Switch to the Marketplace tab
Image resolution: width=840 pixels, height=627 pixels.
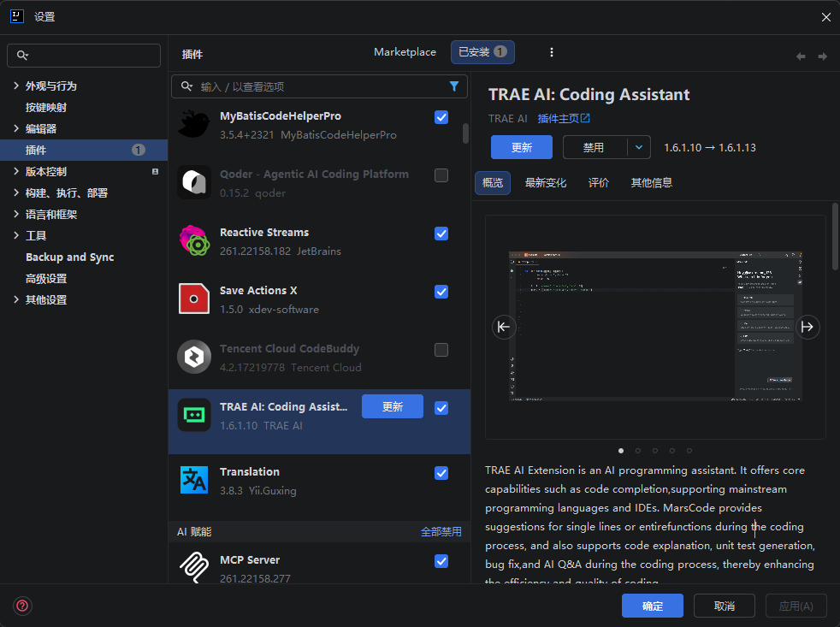[x=405, y=52]
